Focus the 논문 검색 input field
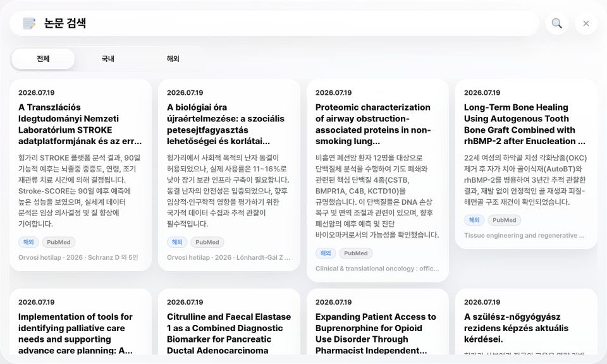 274,23
